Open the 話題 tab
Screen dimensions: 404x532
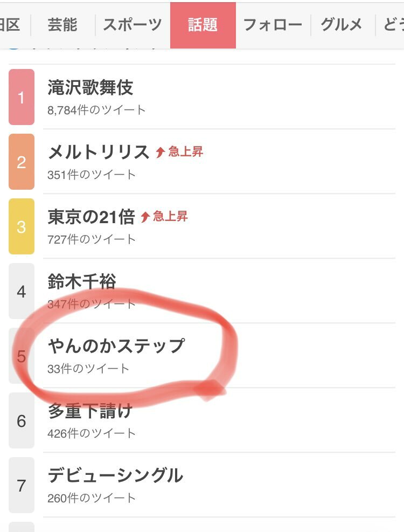tap(203, 25)
